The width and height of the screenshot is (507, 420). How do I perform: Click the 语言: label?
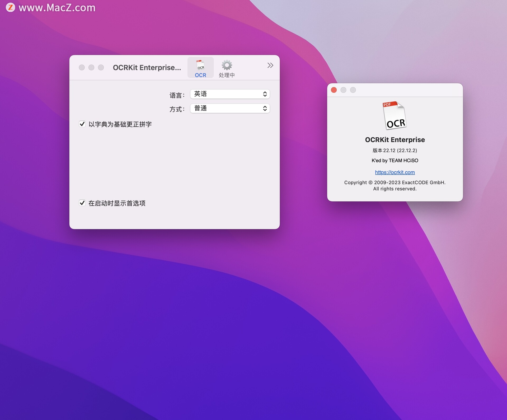(x=177, y=95)
